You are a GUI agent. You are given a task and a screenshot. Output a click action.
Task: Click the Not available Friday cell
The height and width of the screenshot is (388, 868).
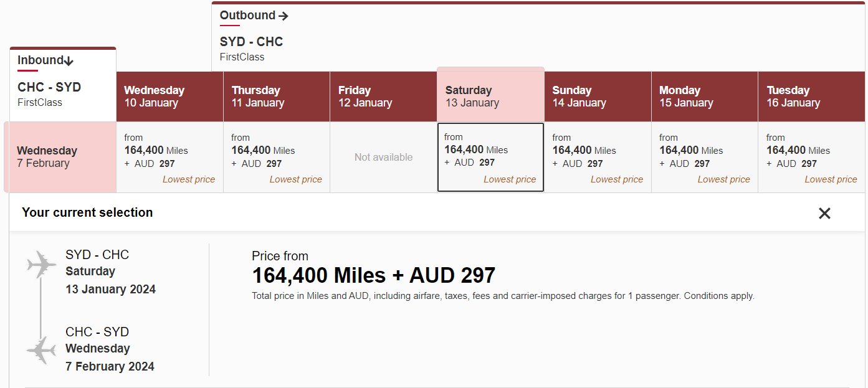pyautogui.click(x=383, y=158)
